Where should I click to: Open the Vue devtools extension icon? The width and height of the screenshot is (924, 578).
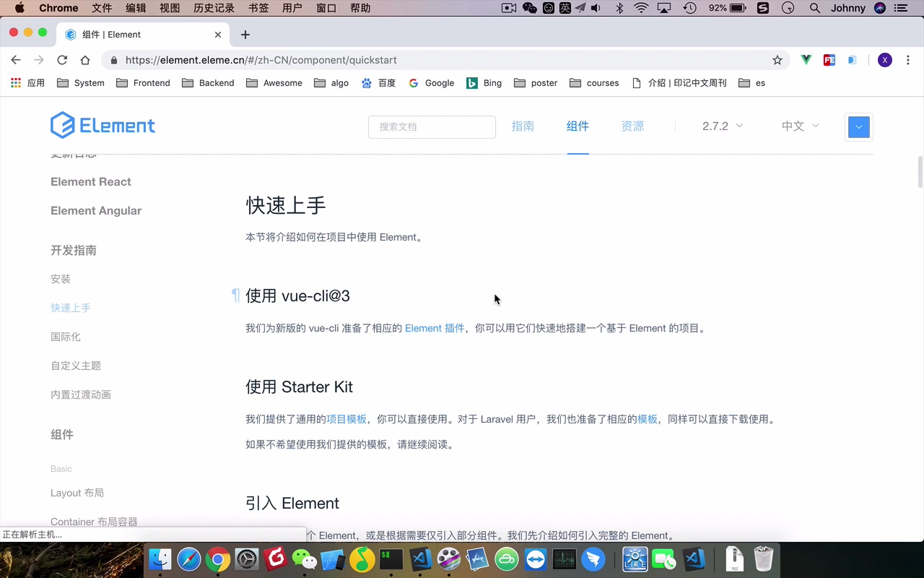tap(806, 60)
